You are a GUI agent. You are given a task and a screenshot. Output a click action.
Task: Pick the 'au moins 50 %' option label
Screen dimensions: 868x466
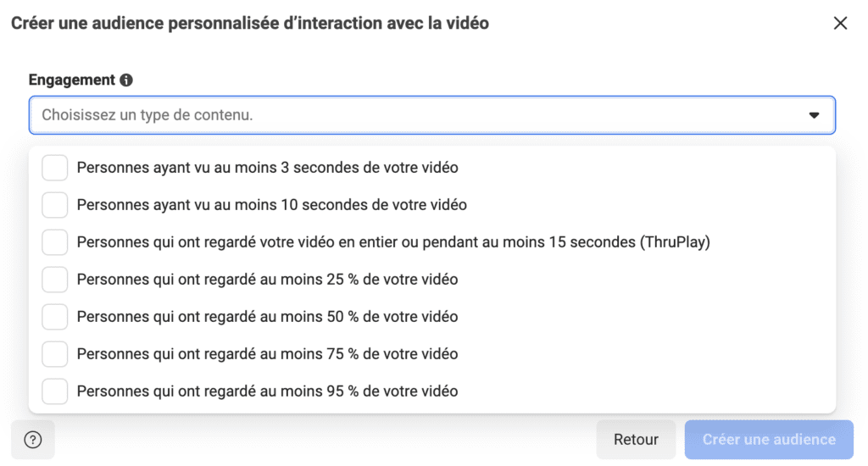pyautogui.click(x=267, y=317)
